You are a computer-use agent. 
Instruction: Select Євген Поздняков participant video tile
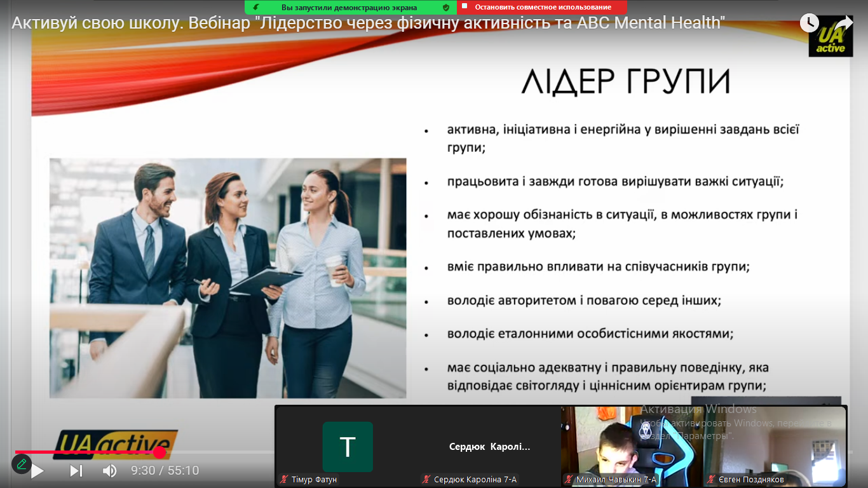point(775,446)
